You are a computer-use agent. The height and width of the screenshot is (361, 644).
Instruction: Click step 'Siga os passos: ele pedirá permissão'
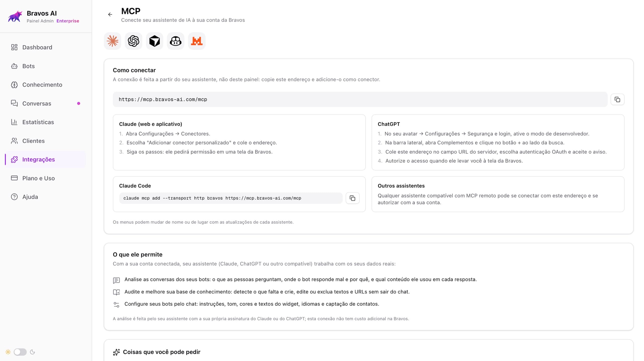(199, 152)
